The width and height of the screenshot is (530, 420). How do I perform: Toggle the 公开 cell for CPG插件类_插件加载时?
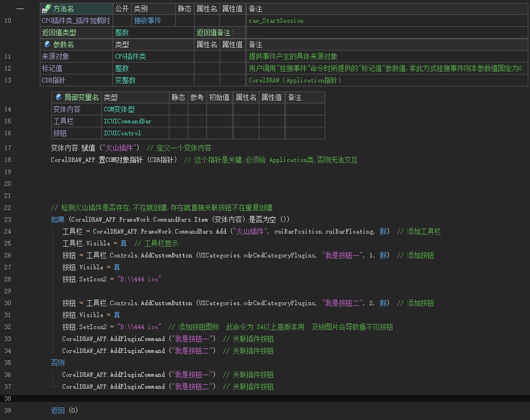pos(122,20)
